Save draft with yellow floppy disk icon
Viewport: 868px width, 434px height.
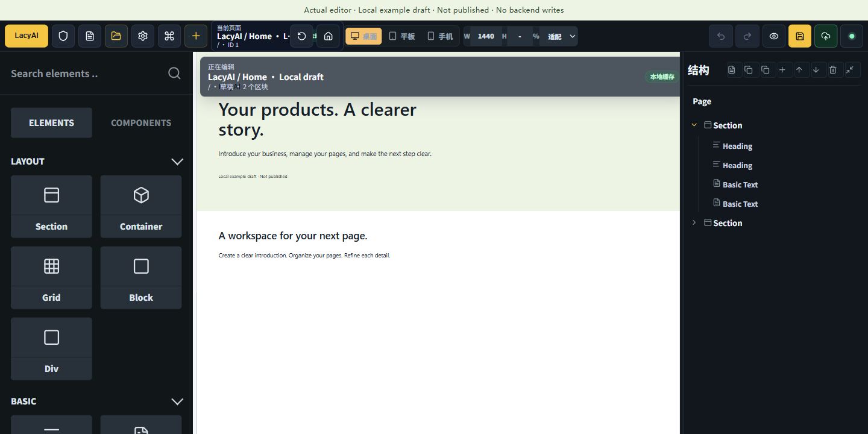pos(800,36)
